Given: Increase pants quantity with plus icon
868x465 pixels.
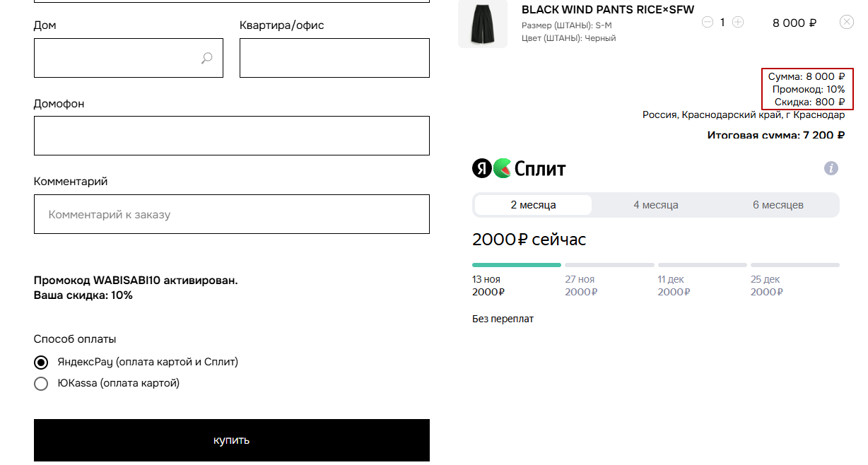Looking at the screenshot, I should pyautogui.click(x=738, y=22).
